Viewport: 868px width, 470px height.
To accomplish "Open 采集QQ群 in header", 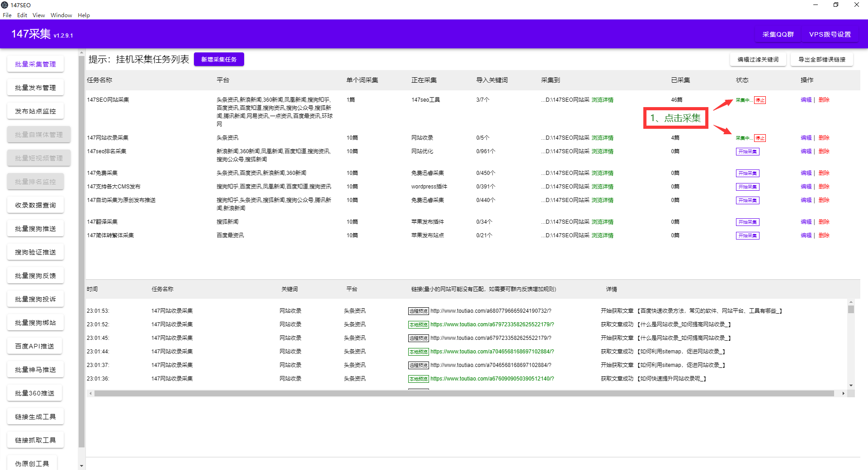I will [x=778, y=34].
